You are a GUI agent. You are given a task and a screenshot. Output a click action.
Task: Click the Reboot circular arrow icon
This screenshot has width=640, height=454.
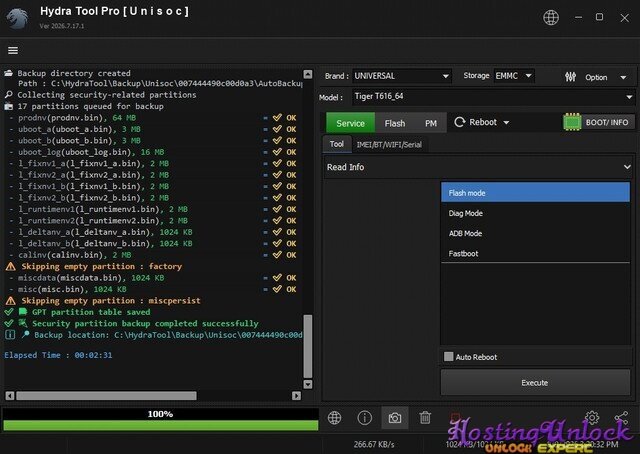(460, 122)
